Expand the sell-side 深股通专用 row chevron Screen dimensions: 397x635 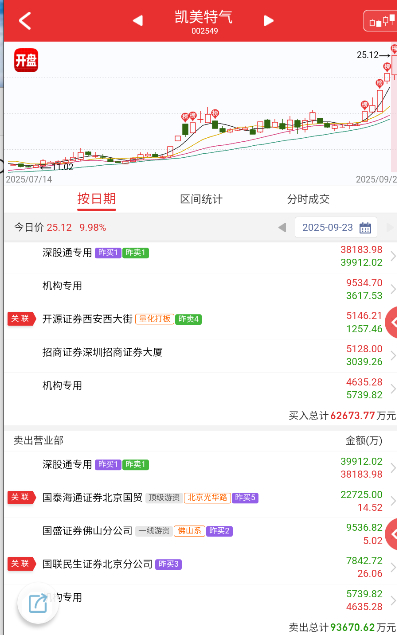393,468
